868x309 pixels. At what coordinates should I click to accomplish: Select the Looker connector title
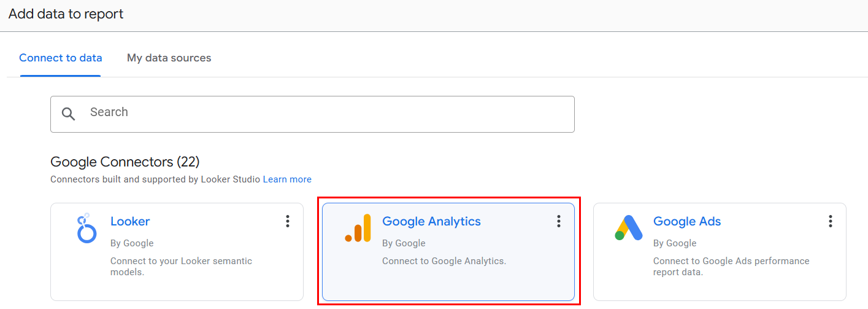point(130,221)
